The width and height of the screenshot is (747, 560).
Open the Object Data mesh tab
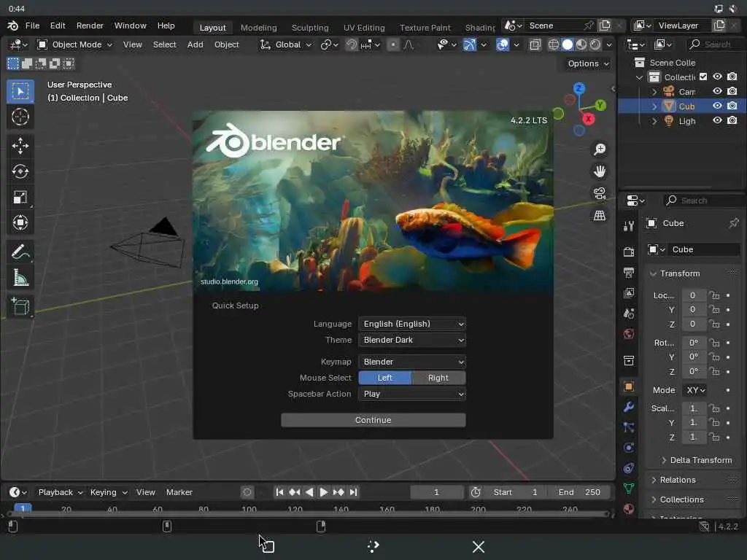tap(629, 488)
